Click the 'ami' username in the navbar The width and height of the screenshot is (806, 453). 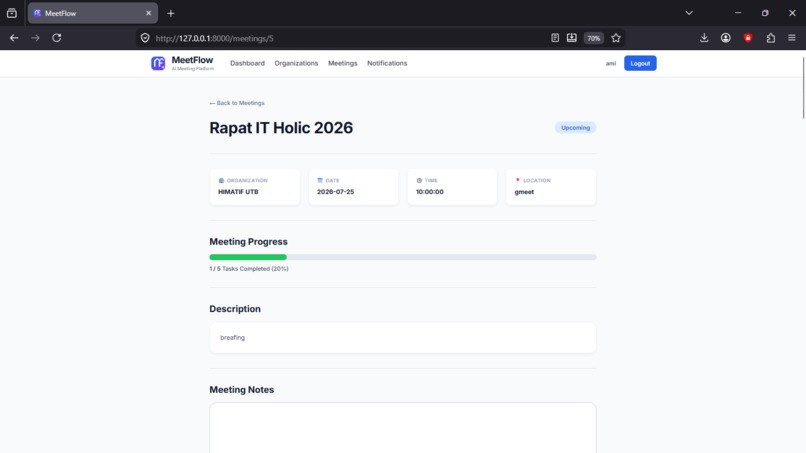pyautogui.click(x=611, y=63)
